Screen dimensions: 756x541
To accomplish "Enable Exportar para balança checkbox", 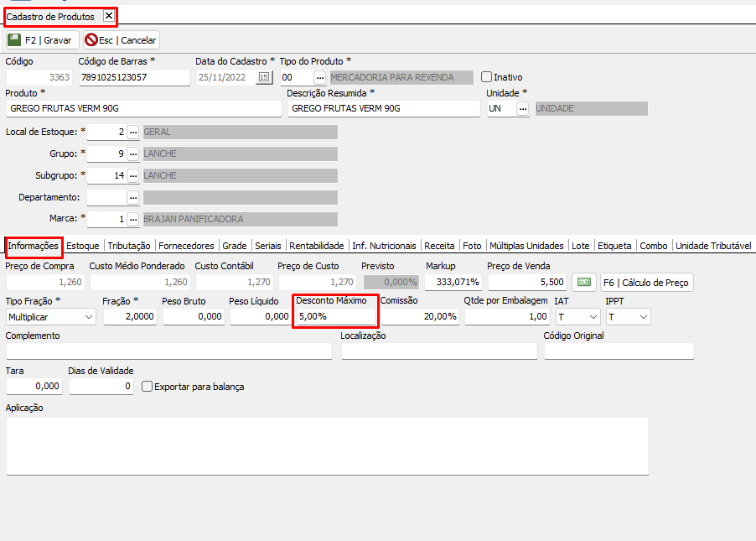I will pyautogui.click(x=148, y=387).
